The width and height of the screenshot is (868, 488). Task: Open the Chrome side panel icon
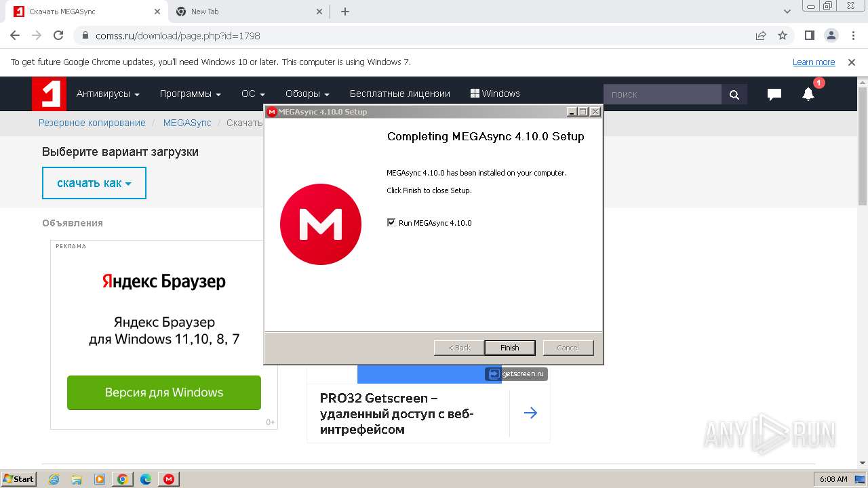809,35
